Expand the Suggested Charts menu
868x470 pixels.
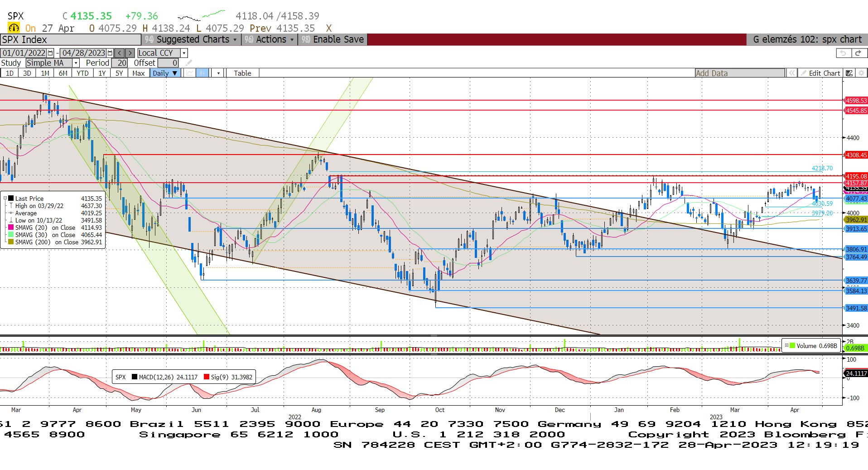191,39
